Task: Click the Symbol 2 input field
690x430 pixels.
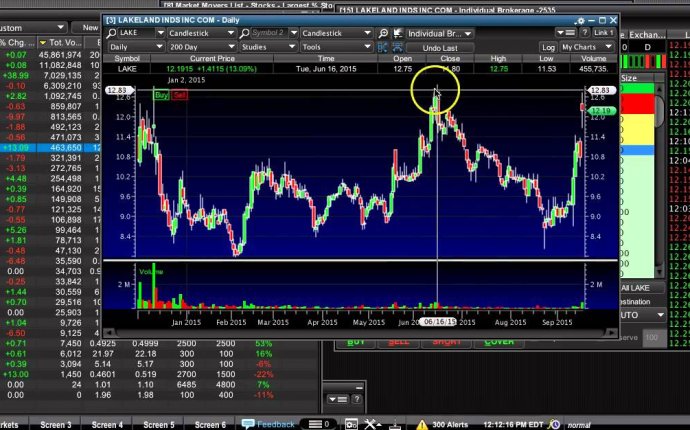Action: (x=270, y=33)
